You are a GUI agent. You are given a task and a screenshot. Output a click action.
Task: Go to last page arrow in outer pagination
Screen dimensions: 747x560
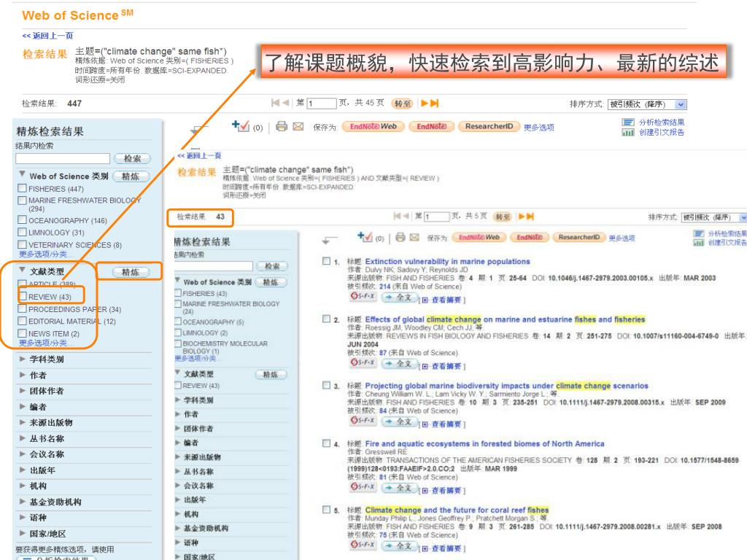coord(435,103)
